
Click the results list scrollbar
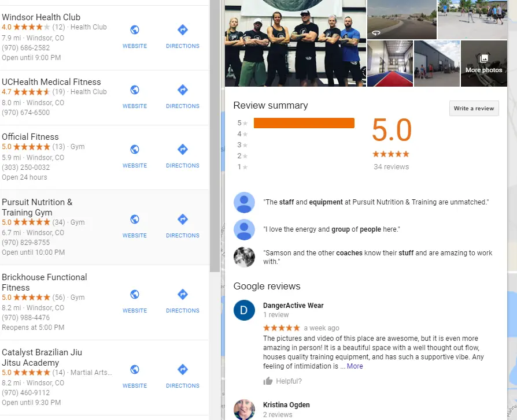click(215, 136)
